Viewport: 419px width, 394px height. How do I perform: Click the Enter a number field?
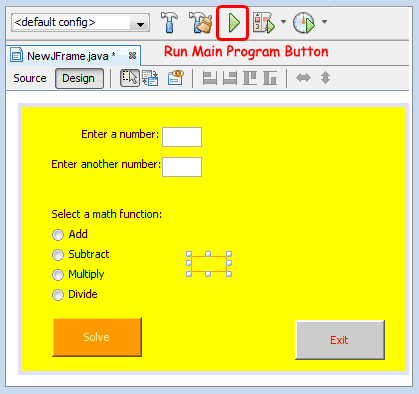pyautogui.click(x=182, y=137)
